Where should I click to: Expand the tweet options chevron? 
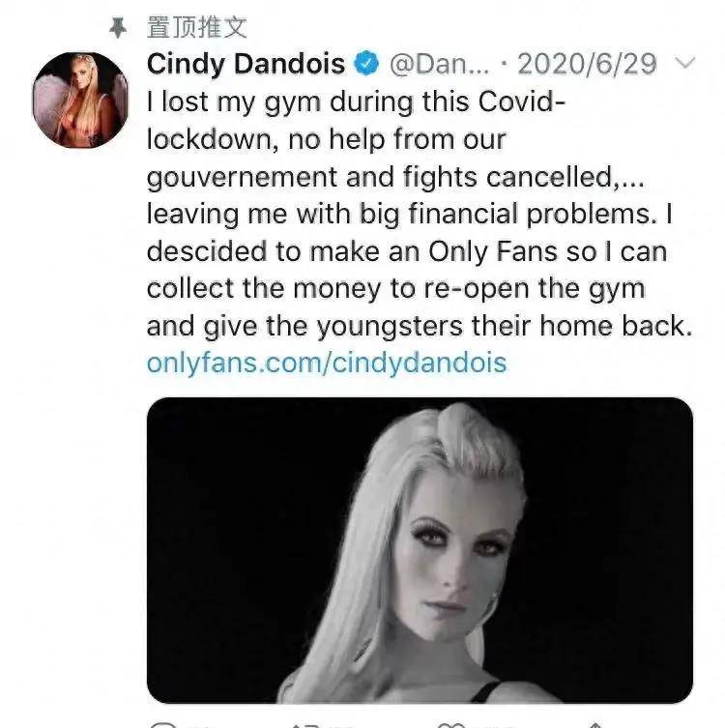(684, 63)
